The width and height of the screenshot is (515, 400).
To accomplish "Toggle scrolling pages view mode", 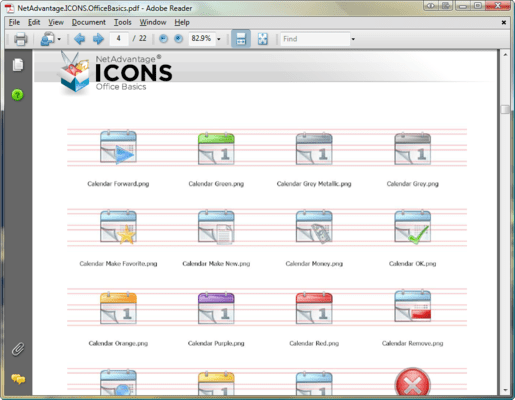I will [x=241, y=39].
